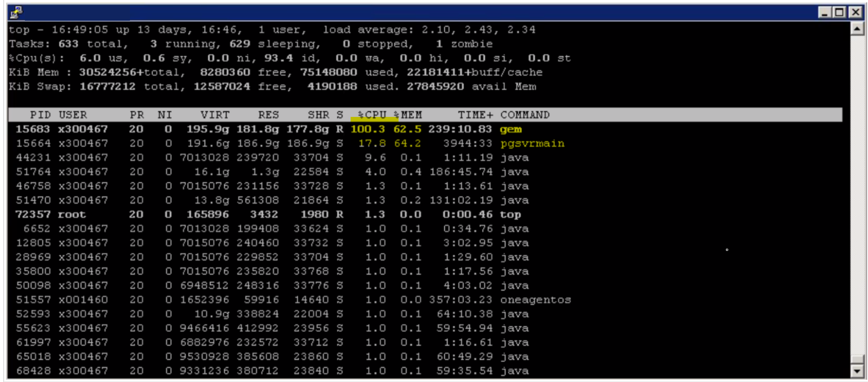Click the window title bar
Viewport: 868px width, 382px height.
pyautogui.click(x=415, y=12)
